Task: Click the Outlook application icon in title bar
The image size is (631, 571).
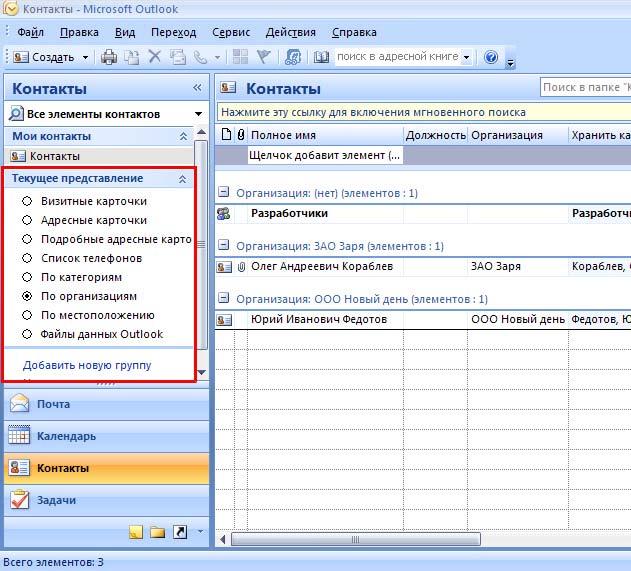Action: [10, 8]
